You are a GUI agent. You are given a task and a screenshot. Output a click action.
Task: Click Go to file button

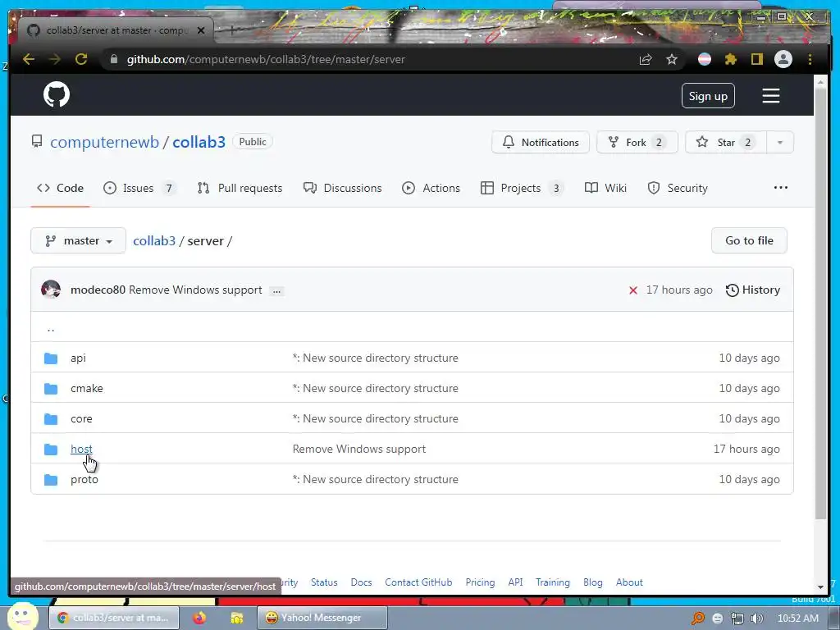click(x=749, y=240)
